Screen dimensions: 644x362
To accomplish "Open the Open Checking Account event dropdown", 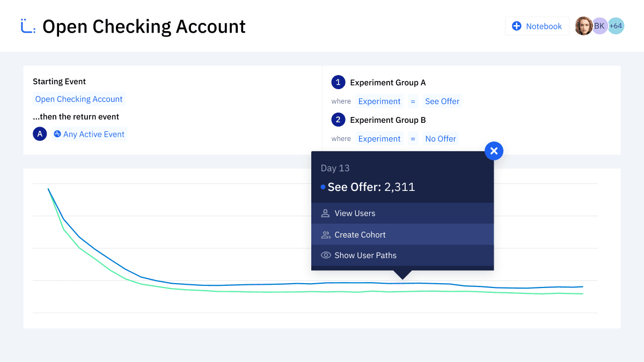I will [79, 99].
